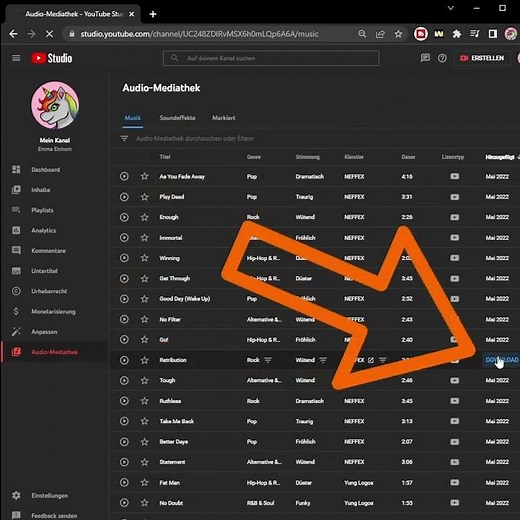Open Untertitel in the sidebar
This screenshot has width=520, height=520.
pos(53,271)
